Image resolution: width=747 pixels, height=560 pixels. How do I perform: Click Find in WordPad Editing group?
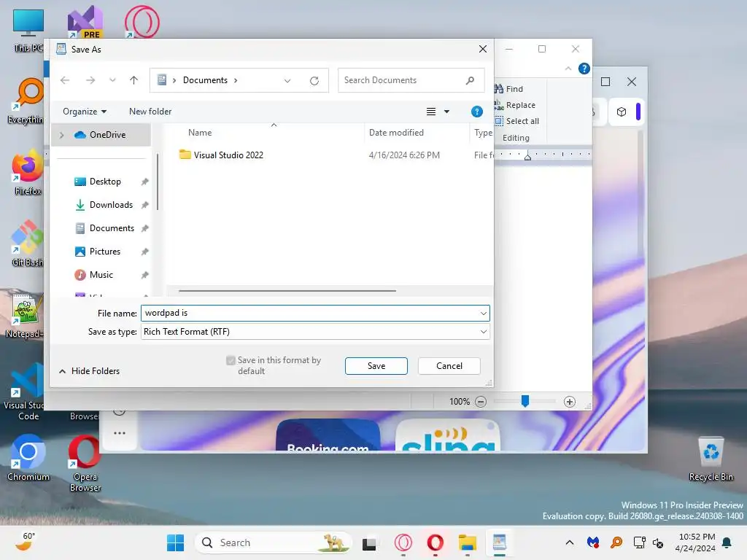pyautogui.click(x=509, y=89)
